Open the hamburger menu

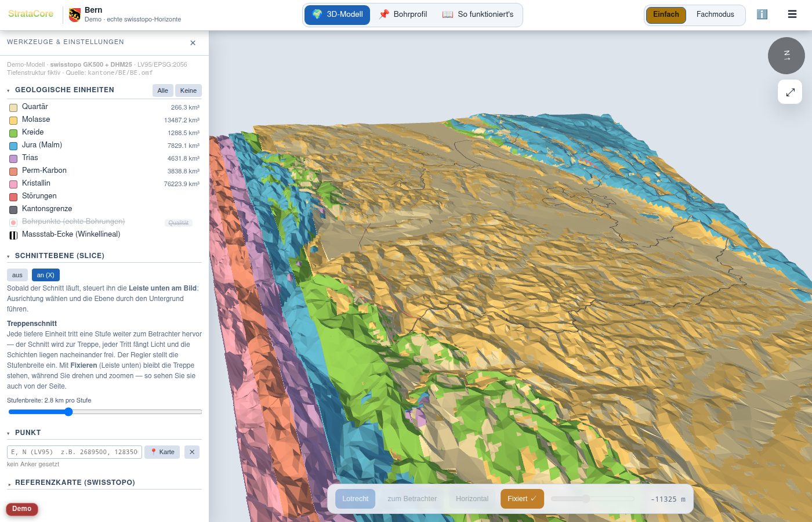[x=792, y=14]
